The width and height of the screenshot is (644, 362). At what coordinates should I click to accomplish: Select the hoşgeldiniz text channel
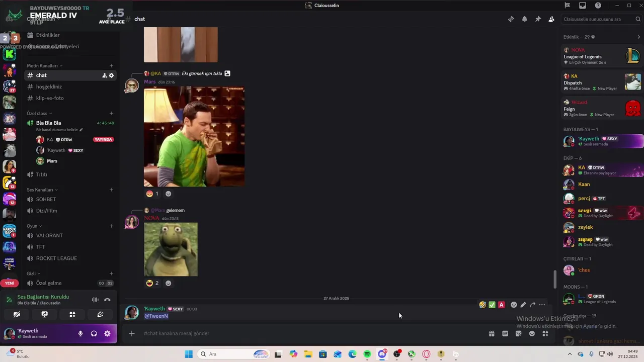click(x=70, y=86)
